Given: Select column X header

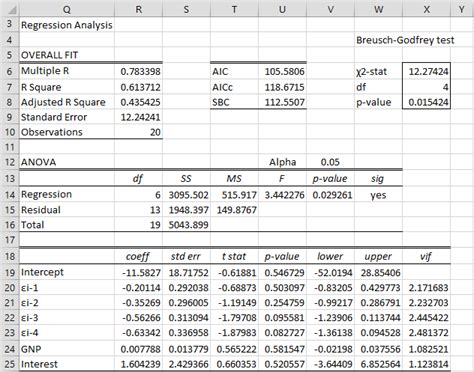Looking at the screenshot, I should (426, 9).
